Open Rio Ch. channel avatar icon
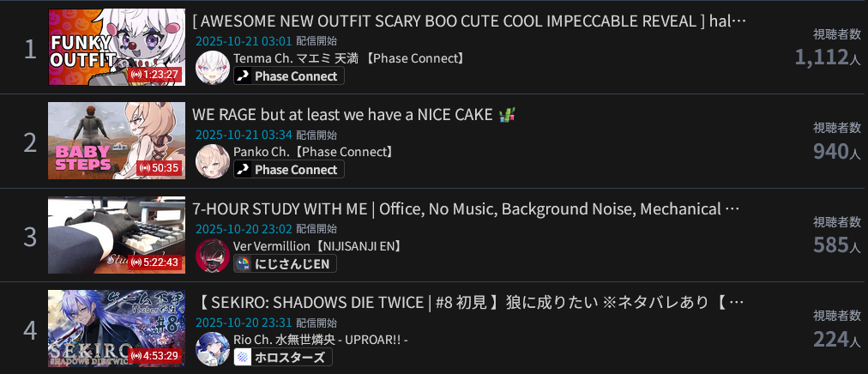 pos(213,348)
